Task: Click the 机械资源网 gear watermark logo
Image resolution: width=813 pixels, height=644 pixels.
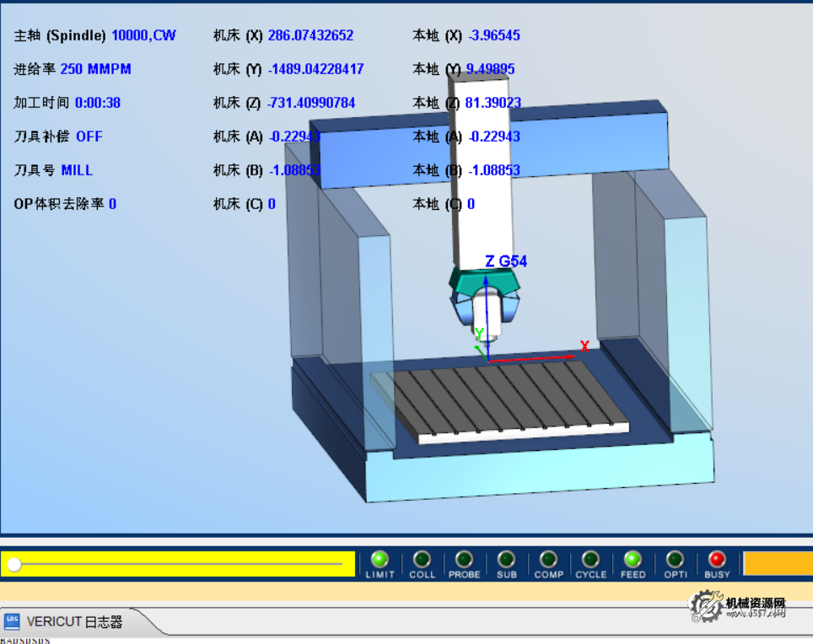Action: click(706, 604)
